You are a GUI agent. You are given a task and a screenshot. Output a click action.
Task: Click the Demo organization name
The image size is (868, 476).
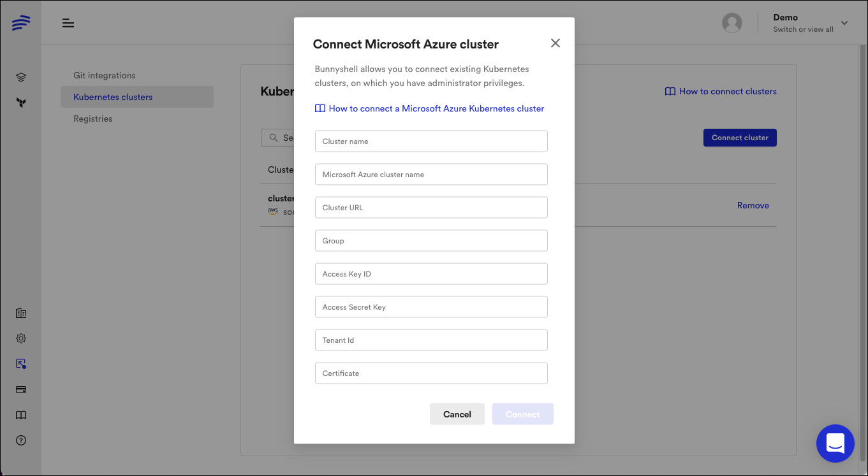(x=786, y=17)
